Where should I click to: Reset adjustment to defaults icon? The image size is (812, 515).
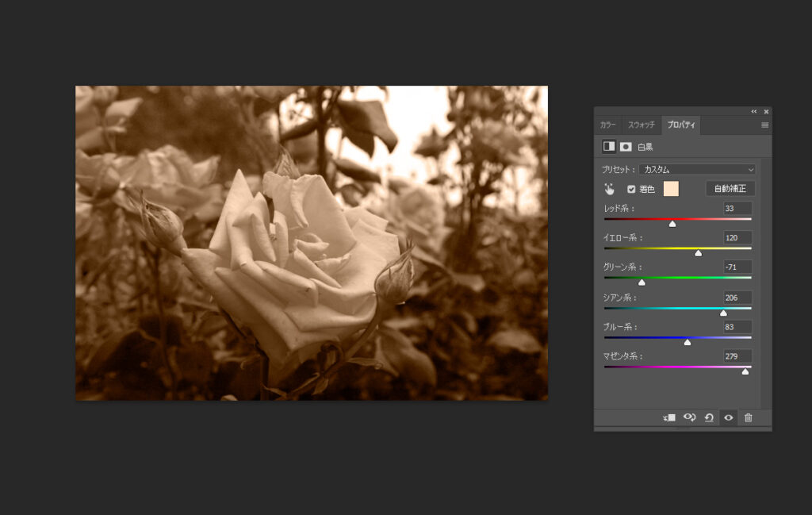click(709, 417)
